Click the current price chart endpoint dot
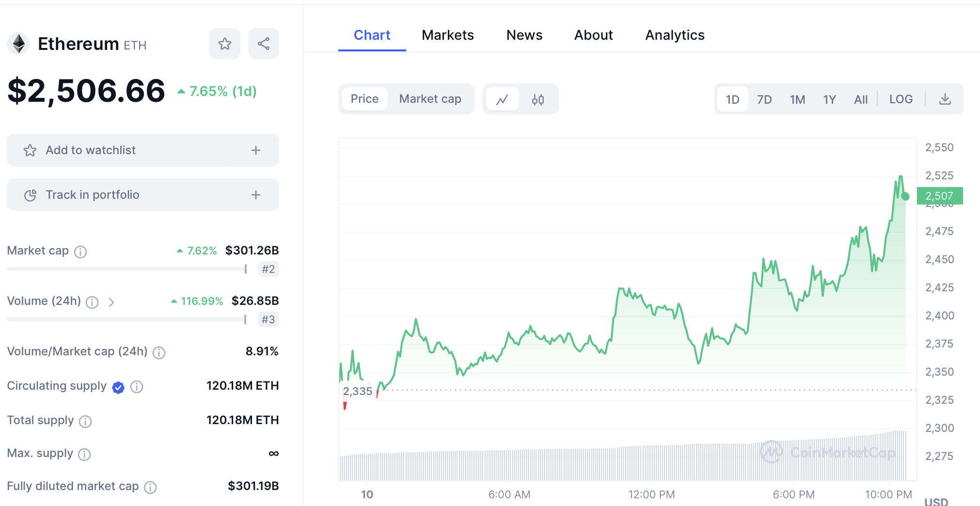Viewport: 980px width, 506px height. [905, 196]
